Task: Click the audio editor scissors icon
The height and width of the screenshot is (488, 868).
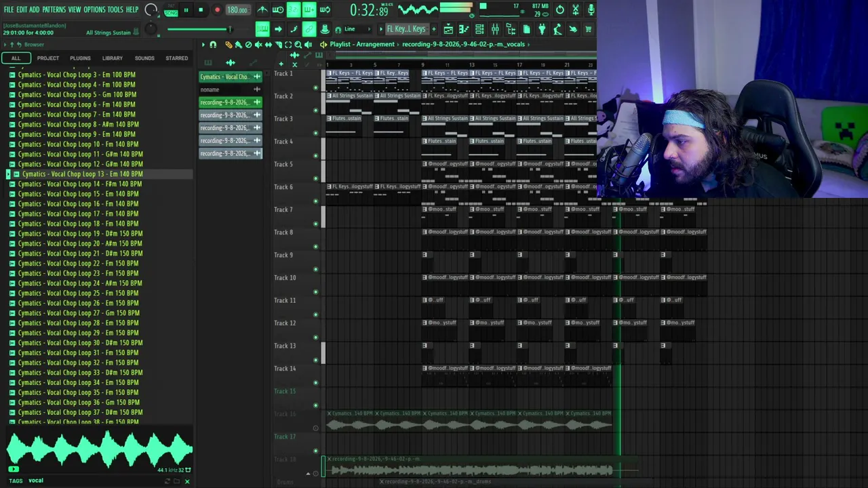Action: (576, 9)
